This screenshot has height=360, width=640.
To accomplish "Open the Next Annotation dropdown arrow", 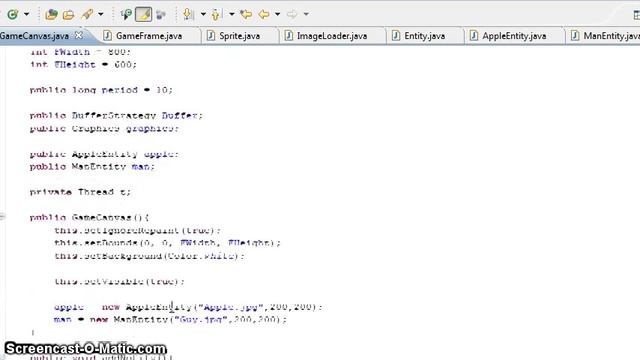I will [x=203, y=14].
